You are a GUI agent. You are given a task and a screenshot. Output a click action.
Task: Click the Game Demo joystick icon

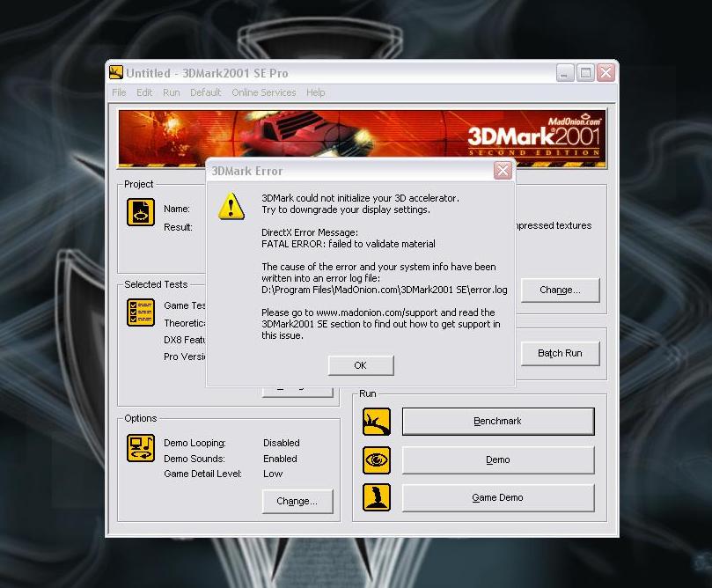(x=377, y=497)
